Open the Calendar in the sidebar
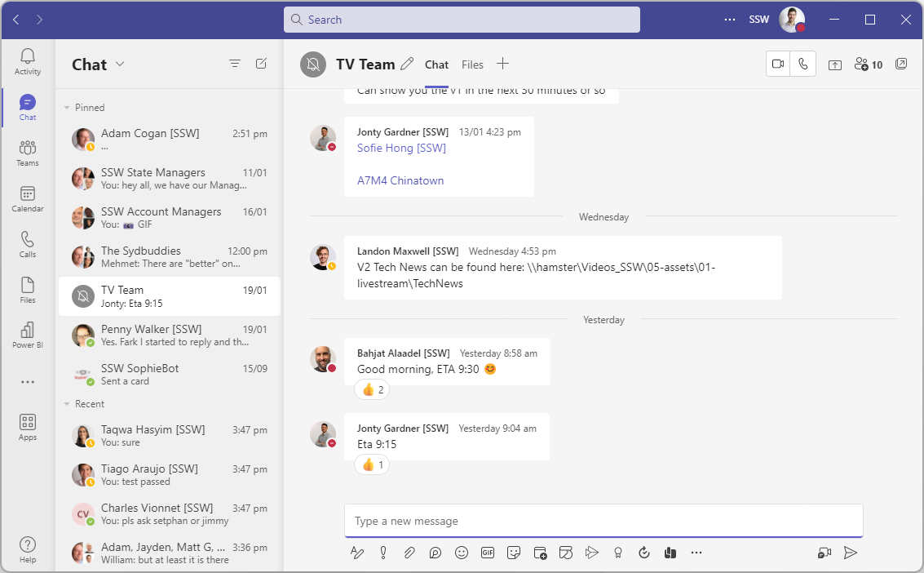Image resolution: width=924 pixels, height=573 pixels. pos(28,198)
